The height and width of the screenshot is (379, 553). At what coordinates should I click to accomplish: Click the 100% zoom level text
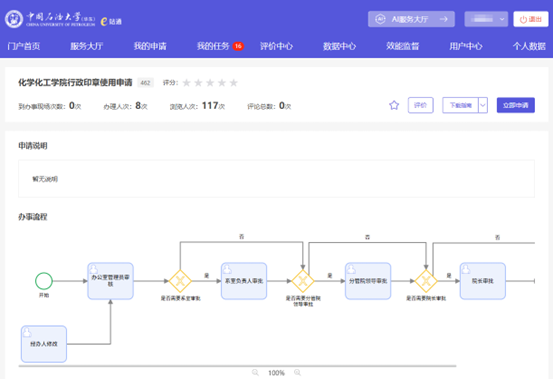(x=276, y=373)
